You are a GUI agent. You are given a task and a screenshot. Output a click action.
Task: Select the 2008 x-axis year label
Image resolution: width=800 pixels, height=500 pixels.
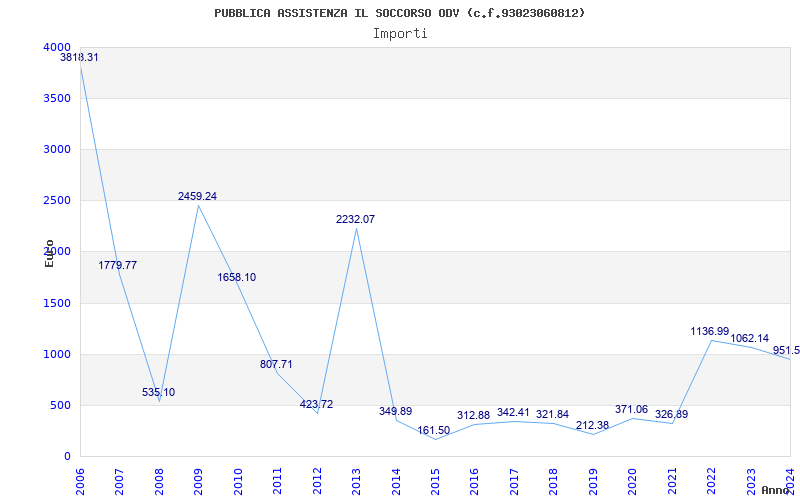pos(159,481)
